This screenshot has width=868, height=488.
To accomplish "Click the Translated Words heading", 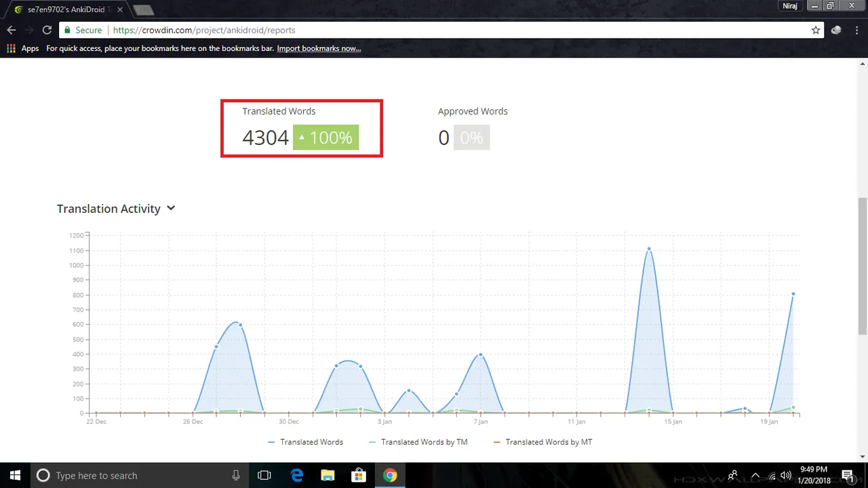I will [279, 111].
